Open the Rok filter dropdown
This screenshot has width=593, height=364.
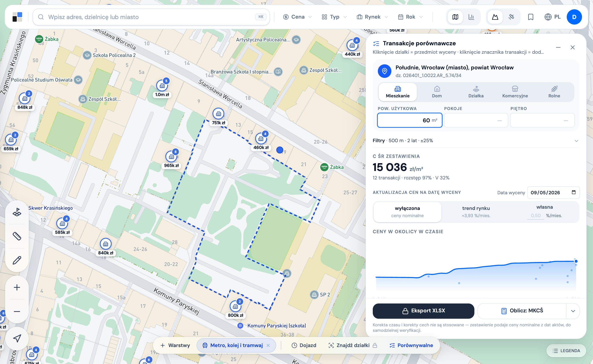(410, 17)
